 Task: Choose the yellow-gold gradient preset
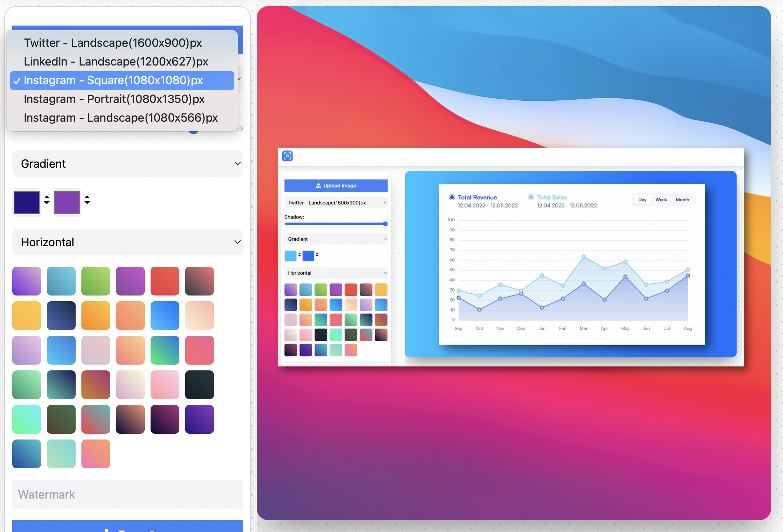[27, 316]
